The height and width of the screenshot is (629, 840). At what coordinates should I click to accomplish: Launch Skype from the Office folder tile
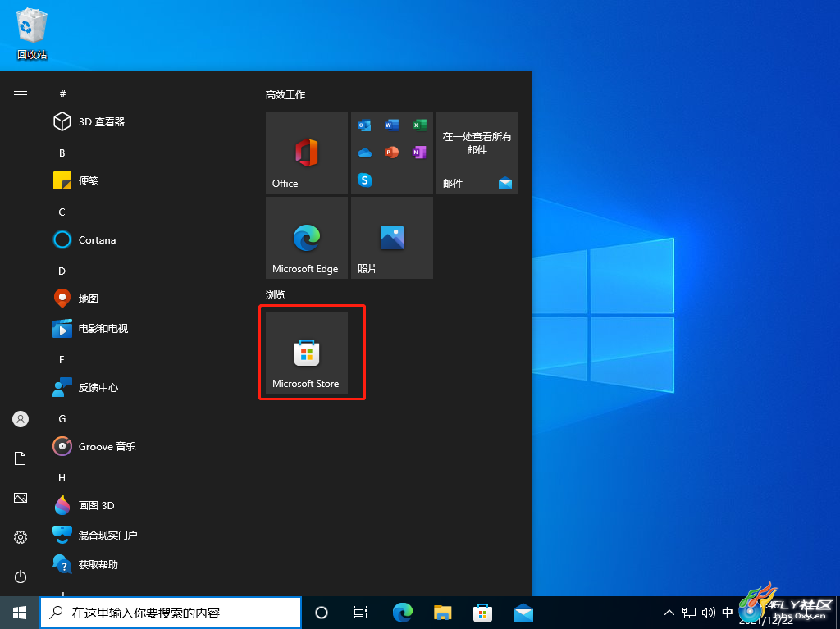click(364, 180)
